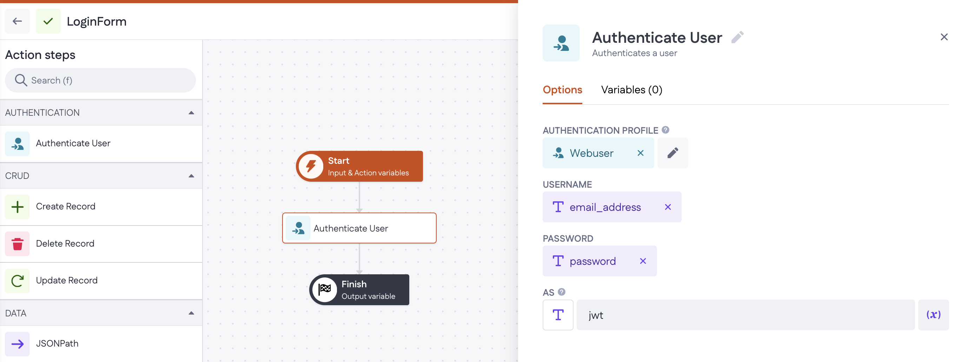Viewport: 980px width, 362px height.
Task: Close the Authenticate User options panel
Action: point(943,37)
